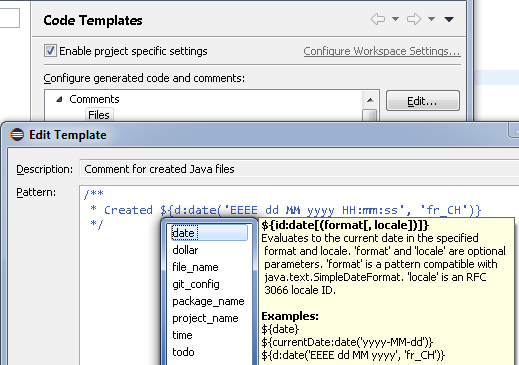Select the Files tree item
The image size is (519, 365).
pyautogui.click(x=99, y=115)
